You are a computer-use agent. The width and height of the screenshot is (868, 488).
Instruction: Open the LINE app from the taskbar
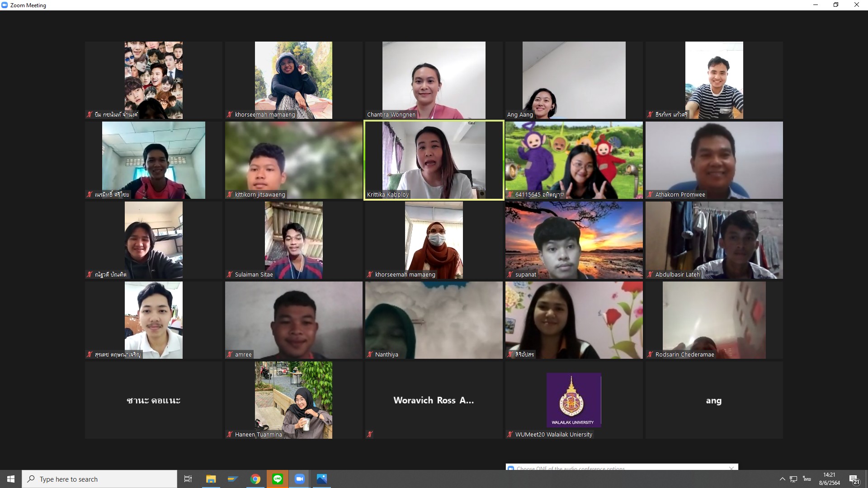pos(278,479)
